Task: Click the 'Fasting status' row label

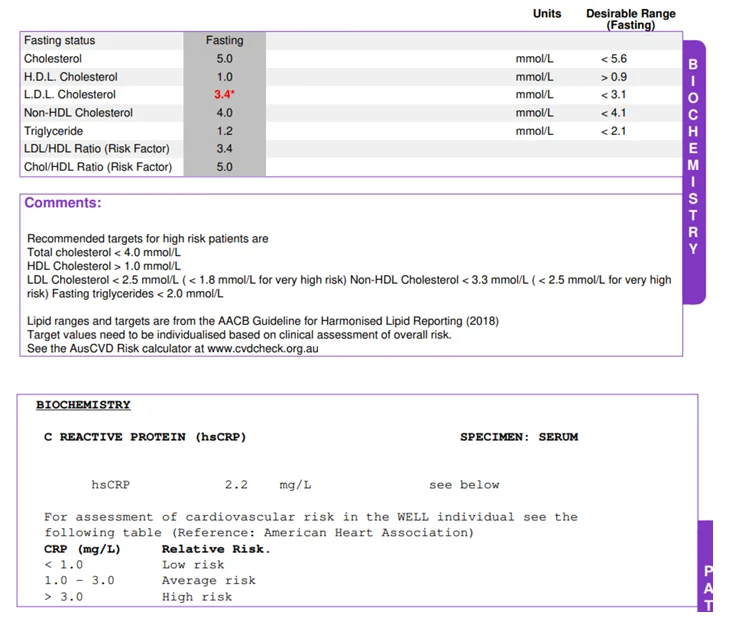Action: click(x=60, y=41)
